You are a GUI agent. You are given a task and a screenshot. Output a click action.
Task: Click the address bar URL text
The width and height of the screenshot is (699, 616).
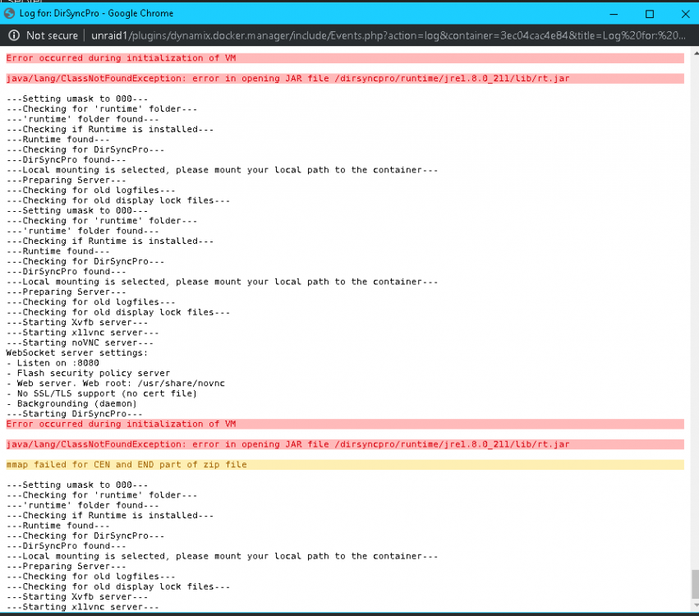(x=389, y=35)
